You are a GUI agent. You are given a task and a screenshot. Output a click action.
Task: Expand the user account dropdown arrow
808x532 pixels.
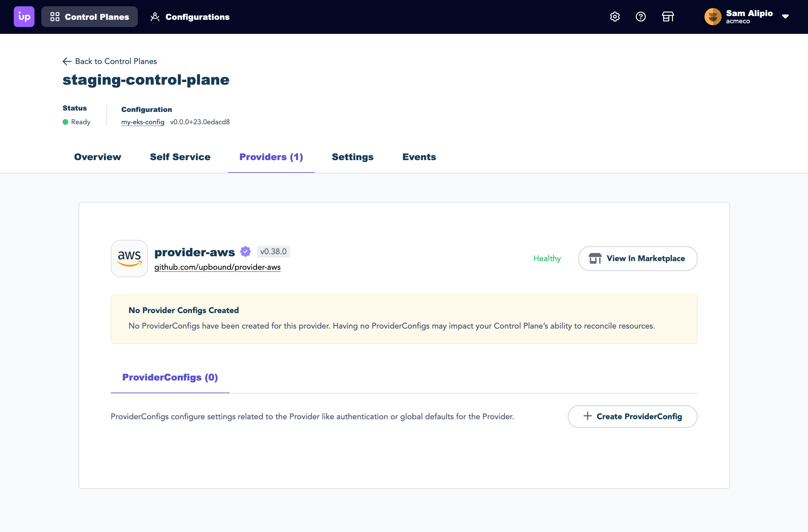coord(785,17)
